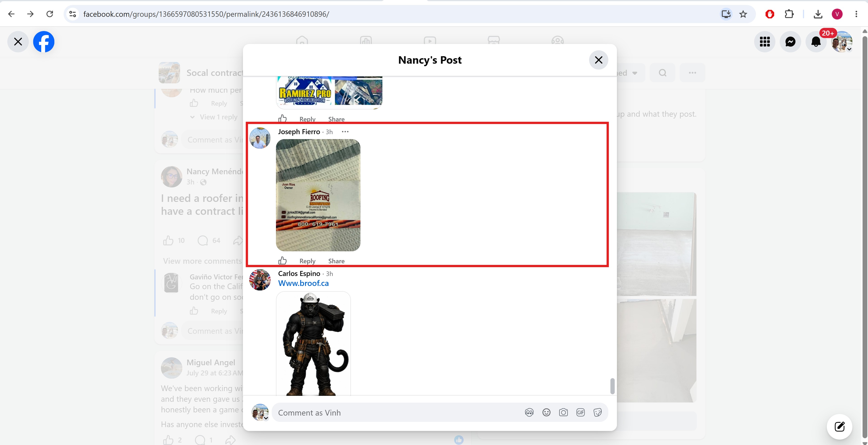
Task: Open the Roofing Innovations business card photo
Action: coord(318,195)
